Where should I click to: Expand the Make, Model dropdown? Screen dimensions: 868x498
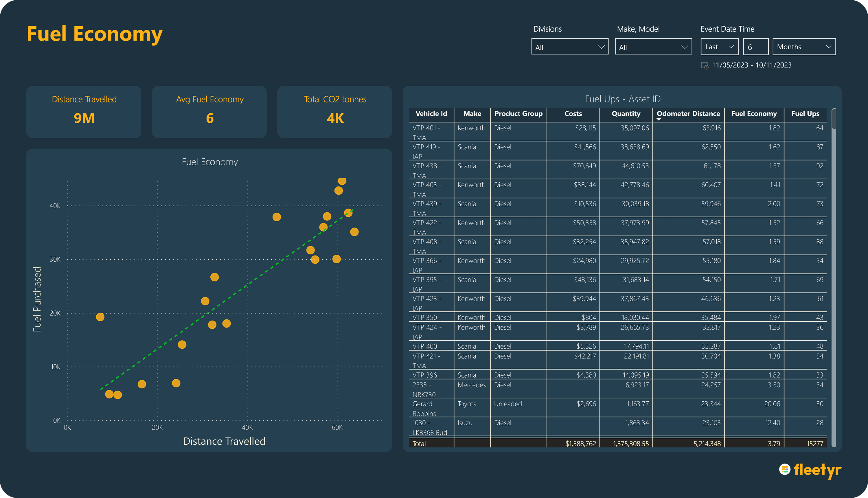point(653,47)
